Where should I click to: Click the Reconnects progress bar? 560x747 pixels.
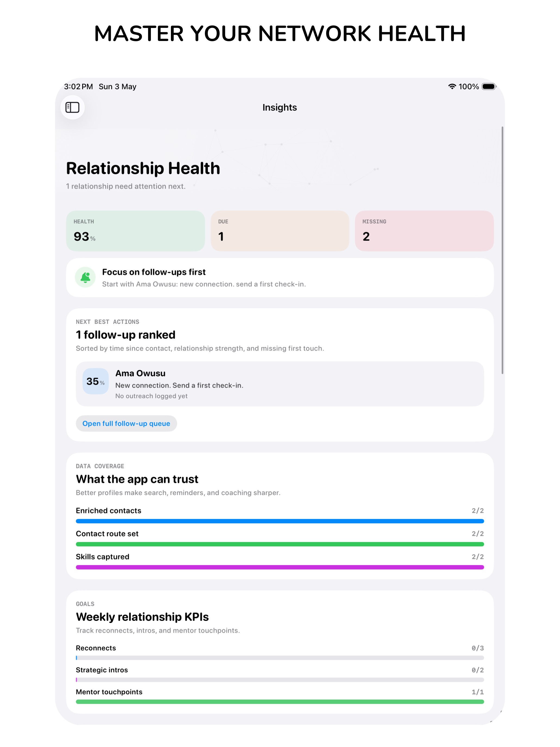coord(280,658)
